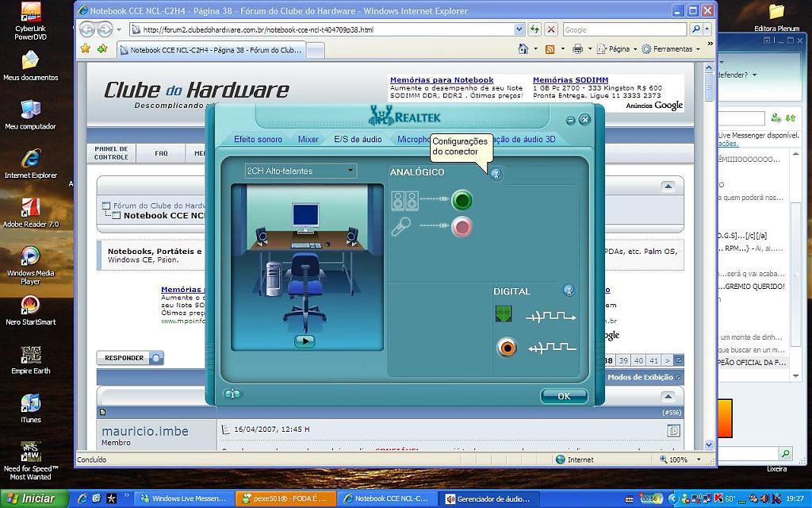Viewport: 812px width, 508px height.
Task: Open the Realtek information icon
Action: pyautogui.click(x=232, y=394)
